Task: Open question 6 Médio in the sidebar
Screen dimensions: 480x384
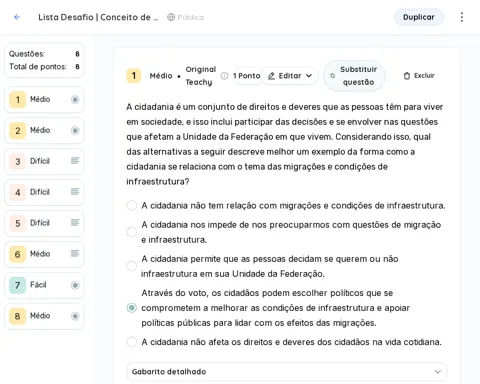Action: click(44, 254)
